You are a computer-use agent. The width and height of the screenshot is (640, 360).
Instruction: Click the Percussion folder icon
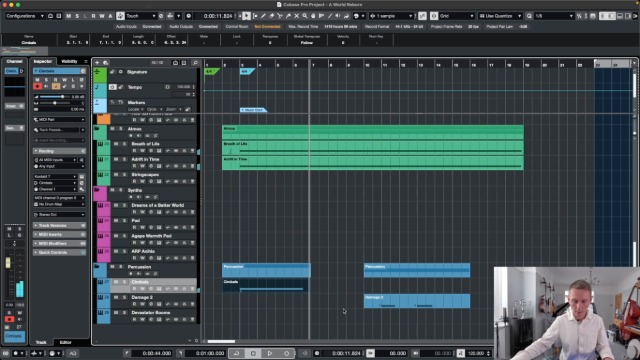click(x=97, y=267)
